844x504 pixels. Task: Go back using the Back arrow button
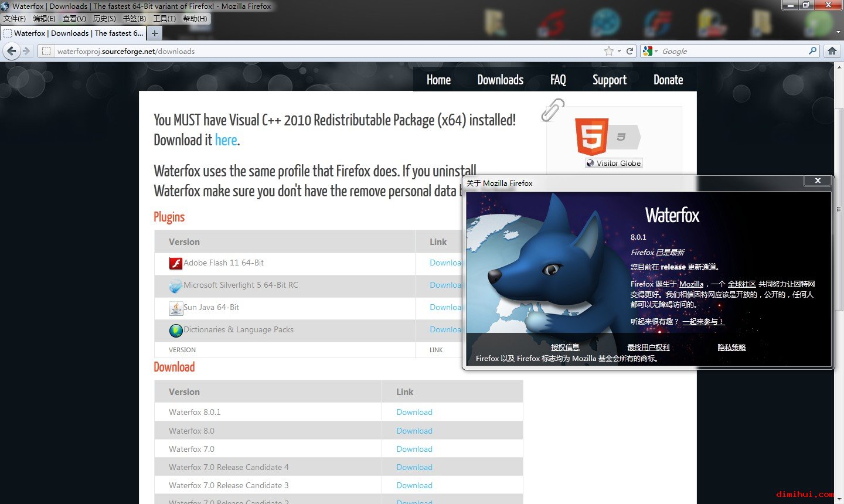[11, 51]
